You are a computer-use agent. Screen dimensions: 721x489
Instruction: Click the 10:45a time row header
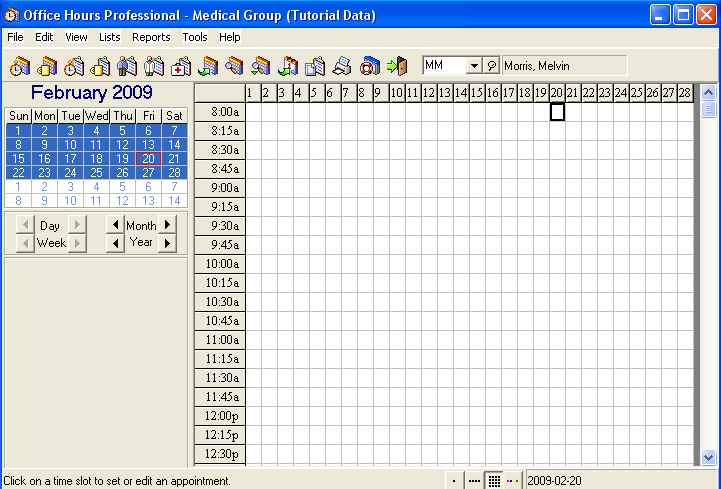(220, 321)
